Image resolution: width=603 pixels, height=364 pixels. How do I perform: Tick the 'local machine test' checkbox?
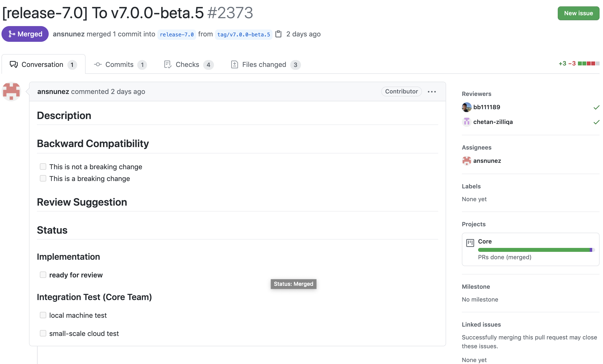tap(43, 315)
